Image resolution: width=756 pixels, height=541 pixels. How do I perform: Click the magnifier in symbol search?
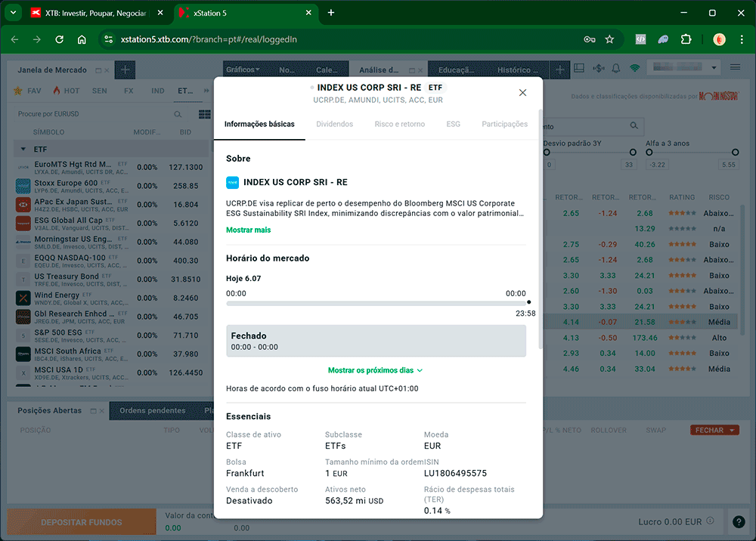(178, 114)
